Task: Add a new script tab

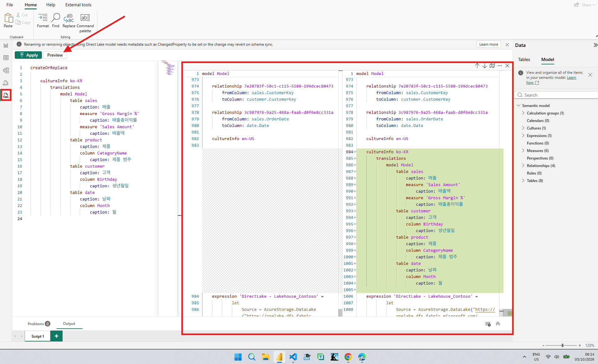Action: (56, 336)
